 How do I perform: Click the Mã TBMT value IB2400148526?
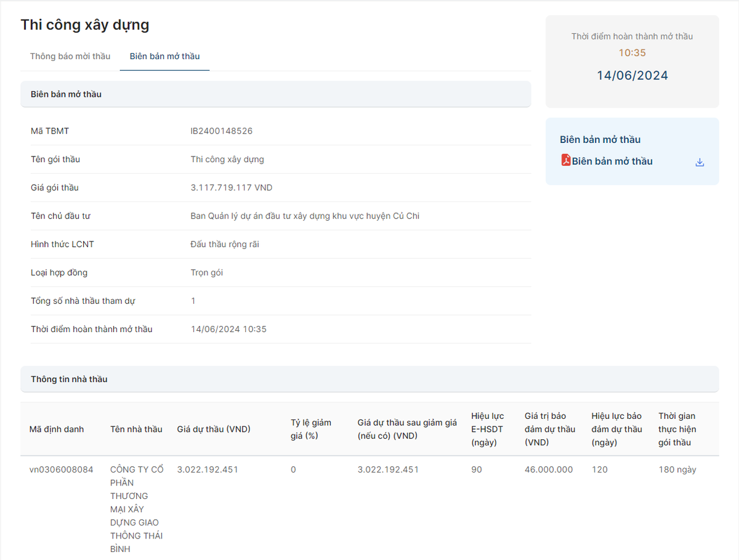(222, 131)
